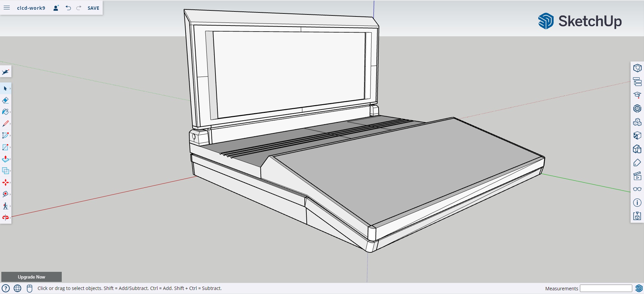
Task: Open the Display glasses panel
Action: point(637,189)
